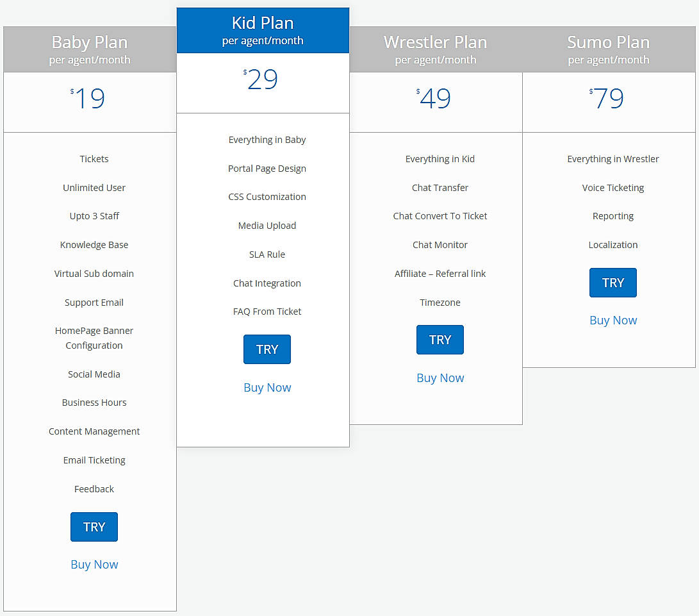Click 'Portal Page Design' feature text
Screen dimensions: 699x616
tap(267, 169)
